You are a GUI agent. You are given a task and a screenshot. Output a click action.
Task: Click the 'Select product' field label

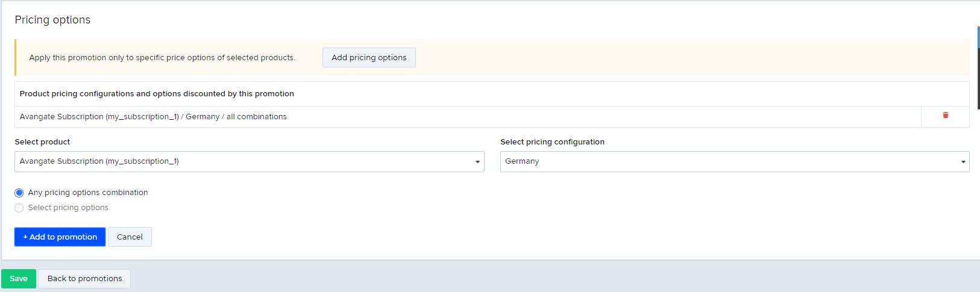pos(42,142)
